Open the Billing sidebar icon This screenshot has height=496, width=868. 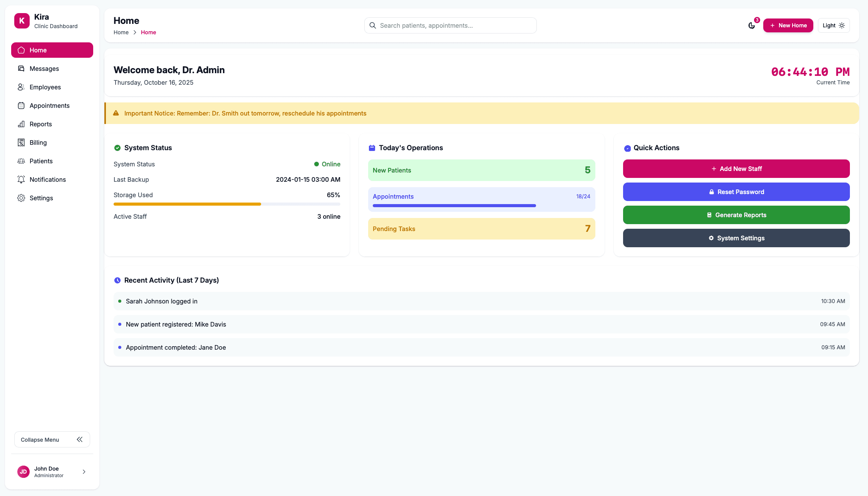(x=21, y=142)
